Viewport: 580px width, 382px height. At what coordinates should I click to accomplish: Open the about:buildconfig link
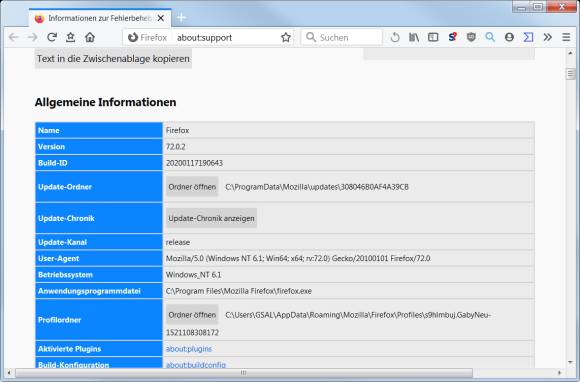pyautogui.click(x=196, y=365)
